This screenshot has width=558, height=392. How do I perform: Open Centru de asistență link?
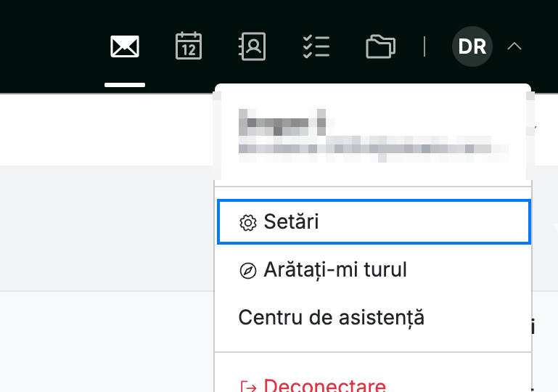[x=332, y=317]
